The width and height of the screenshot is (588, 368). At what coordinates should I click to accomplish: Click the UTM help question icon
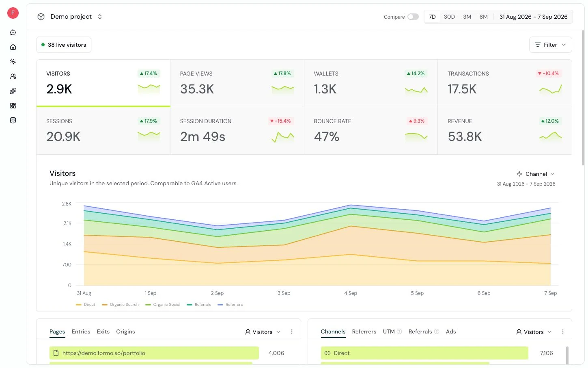(x=399, y=331)
